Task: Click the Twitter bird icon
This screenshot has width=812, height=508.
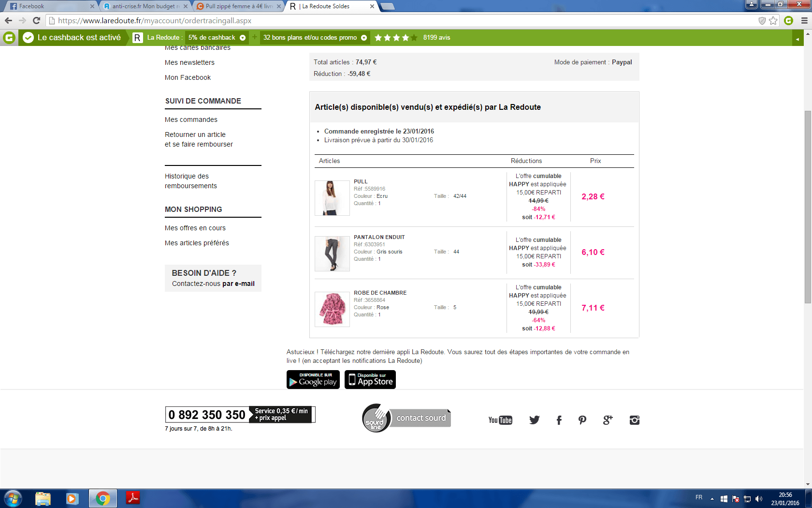Action: pyautogui.click(x=534, y=420)
